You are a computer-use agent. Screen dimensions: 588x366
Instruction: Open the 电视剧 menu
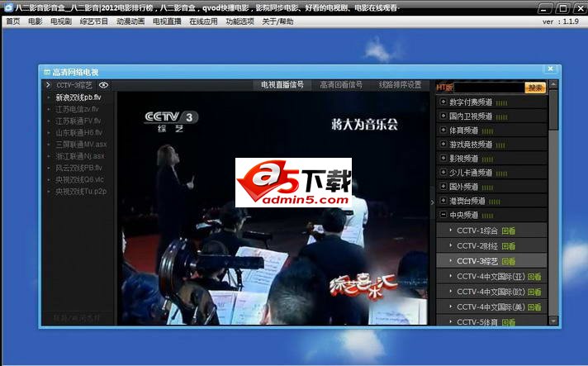click(61, 21)
